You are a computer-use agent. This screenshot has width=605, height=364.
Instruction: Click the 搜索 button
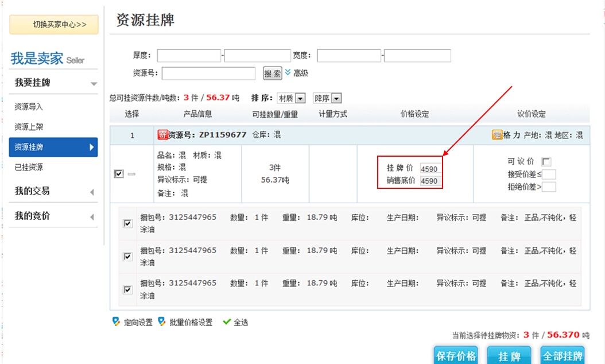click(273, 73)
